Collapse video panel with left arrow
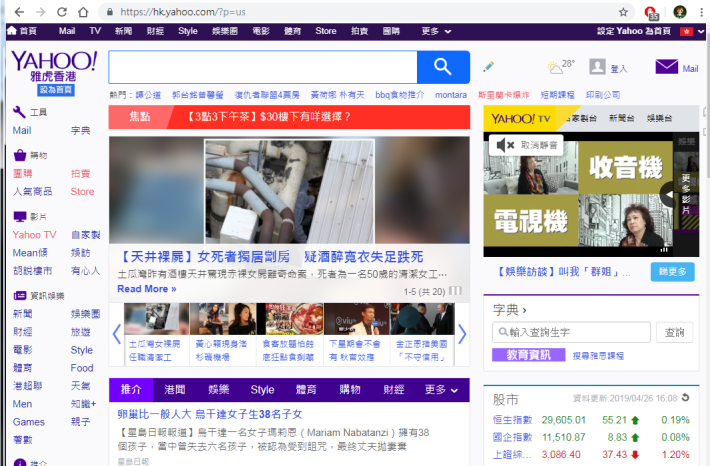710x466 pixels. point(667,194)
